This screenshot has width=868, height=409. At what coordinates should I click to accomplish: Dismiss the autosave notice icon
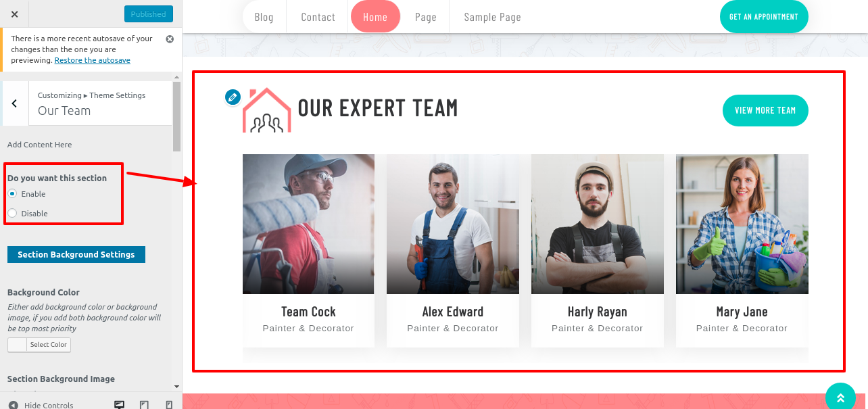point(170,39)
